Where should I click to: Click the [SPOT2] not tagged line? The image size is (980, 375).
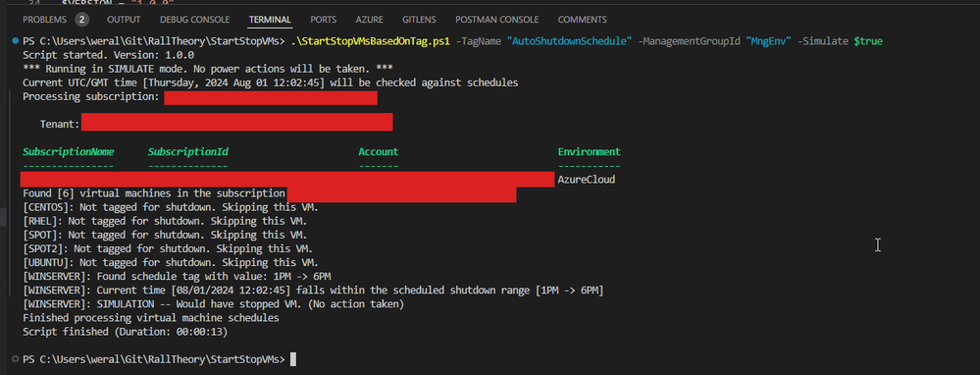[168, 248]
